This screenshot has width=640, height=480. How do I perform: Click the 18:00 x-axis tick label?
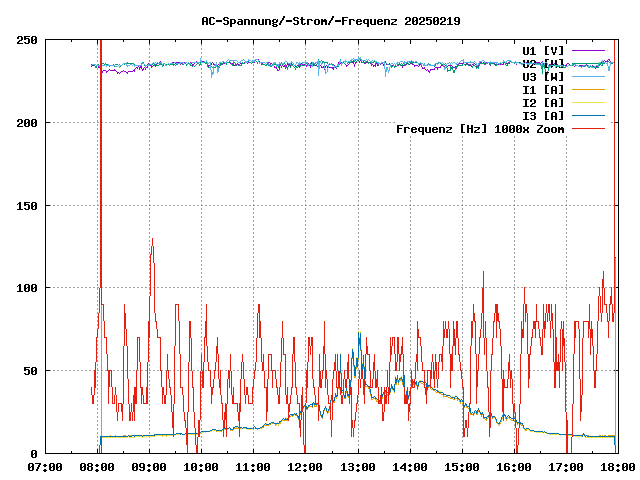[x=617, y=467]
